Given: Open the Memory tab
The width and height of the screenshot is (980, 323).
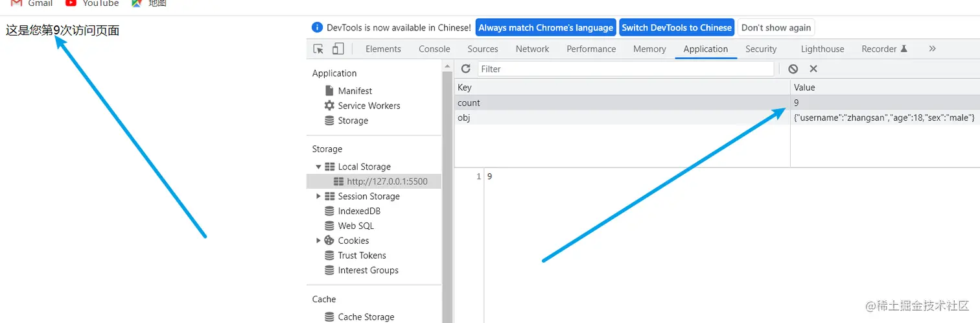Looking at the screenshot, I should coord(649,49).
